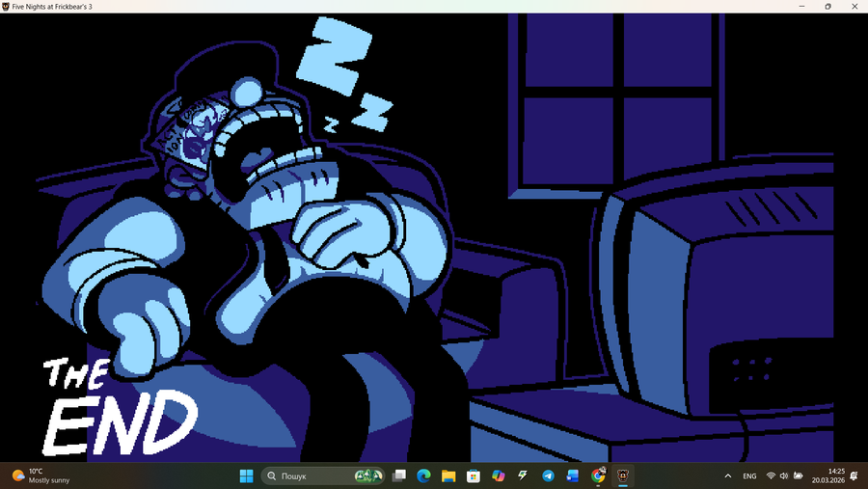The image size is (868, 489).
Task: Click the Five Nights at Frickbear's 3 title icon
Action: tap(6, 7)
